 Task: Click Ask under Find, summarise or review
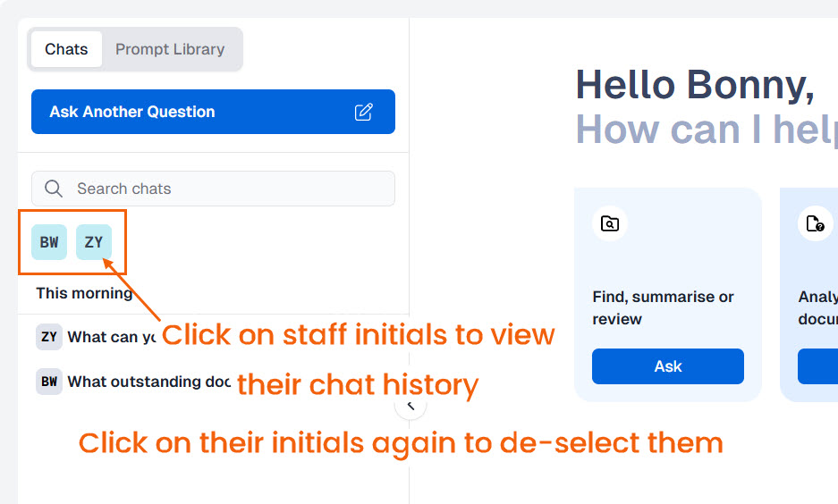tap(668, 366)
